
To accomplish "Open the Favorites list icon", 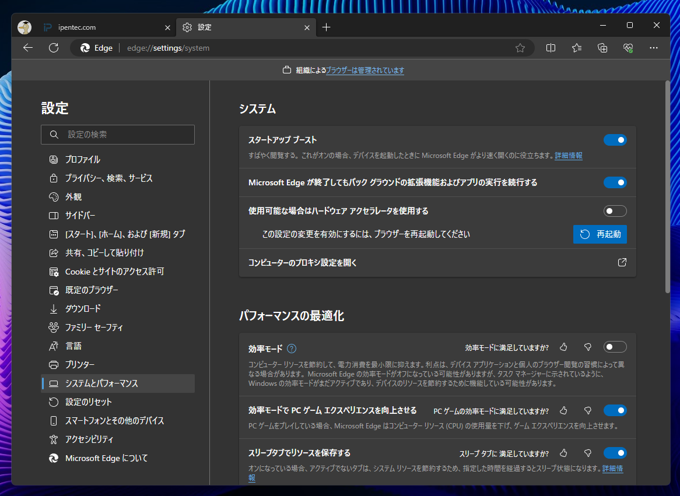I will 576,48.
